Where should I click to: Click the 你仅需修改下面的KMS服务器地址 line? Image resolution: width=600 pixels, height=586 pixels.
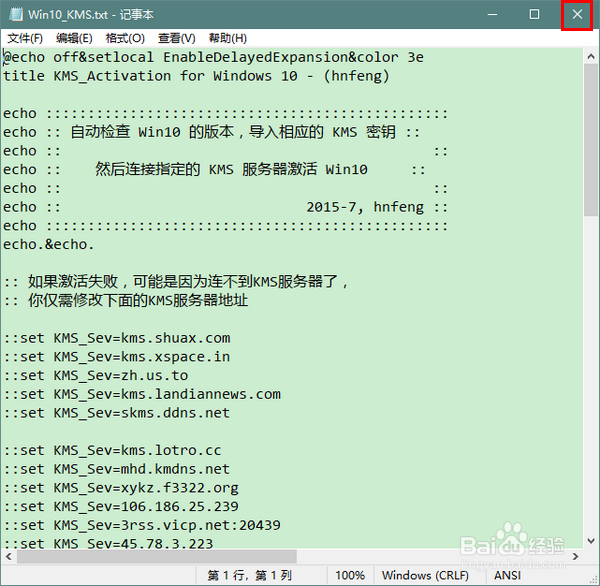point(126,300)
